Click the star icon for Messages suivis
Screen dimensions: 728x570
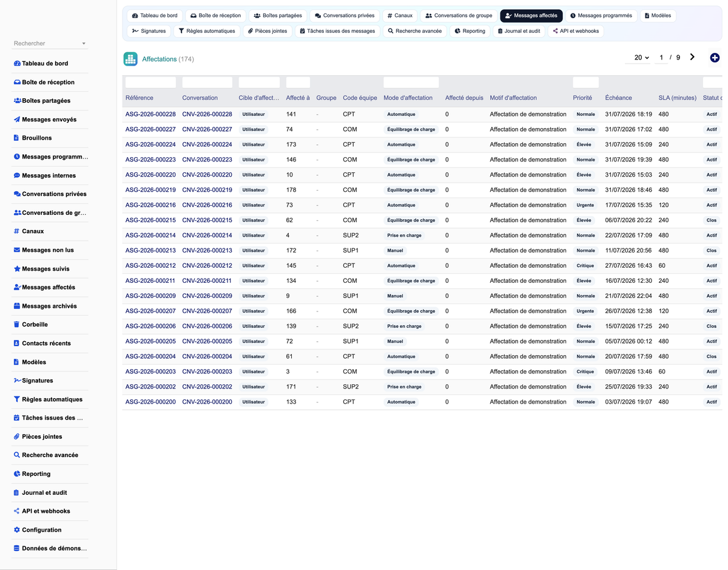[17, 269]
